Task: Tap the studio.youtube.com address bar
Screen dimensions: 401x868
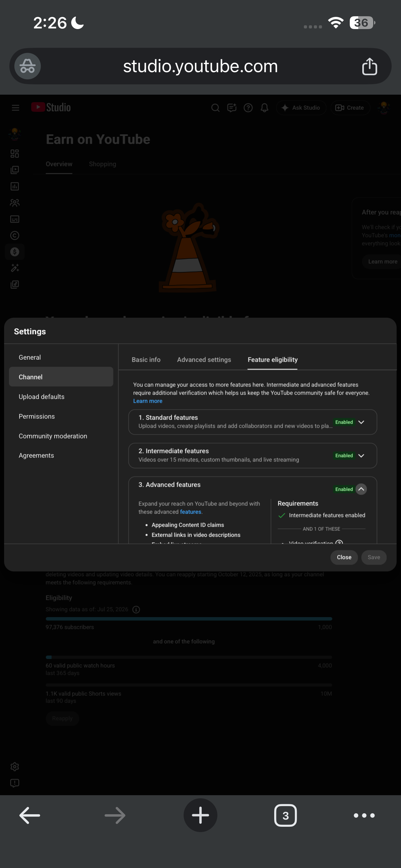Action: tap(200, 66)
